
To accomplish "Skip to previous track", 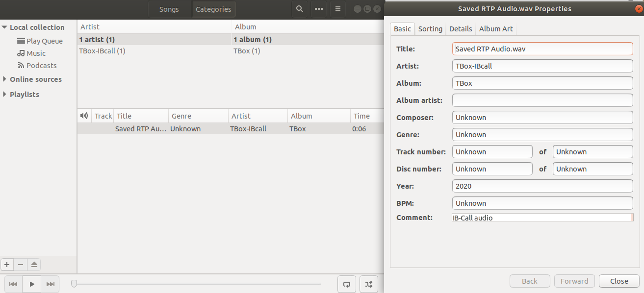I will [x=13, y=284].
